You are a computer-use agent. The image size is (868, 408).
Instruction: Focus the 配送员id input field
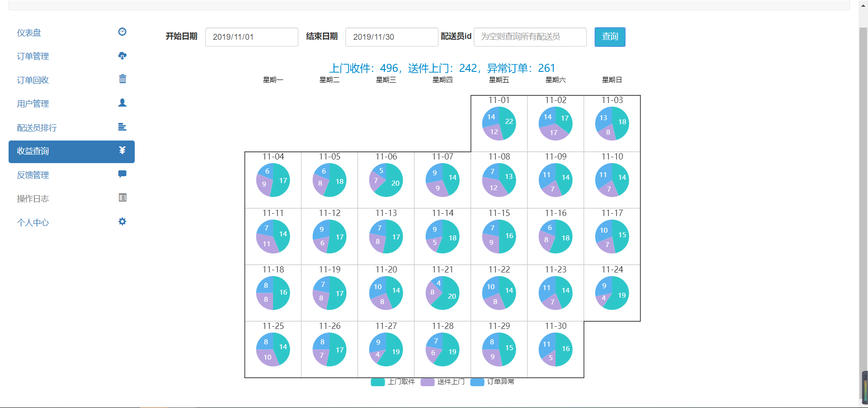click(530, 37)
